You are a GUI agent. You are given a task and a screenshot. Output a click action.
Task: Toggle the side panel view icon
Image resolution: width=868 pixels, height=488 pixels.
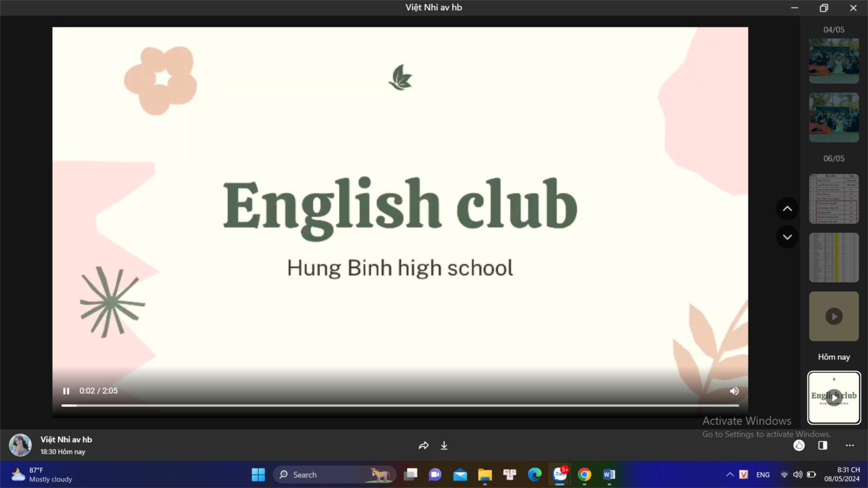click(823, 445)
